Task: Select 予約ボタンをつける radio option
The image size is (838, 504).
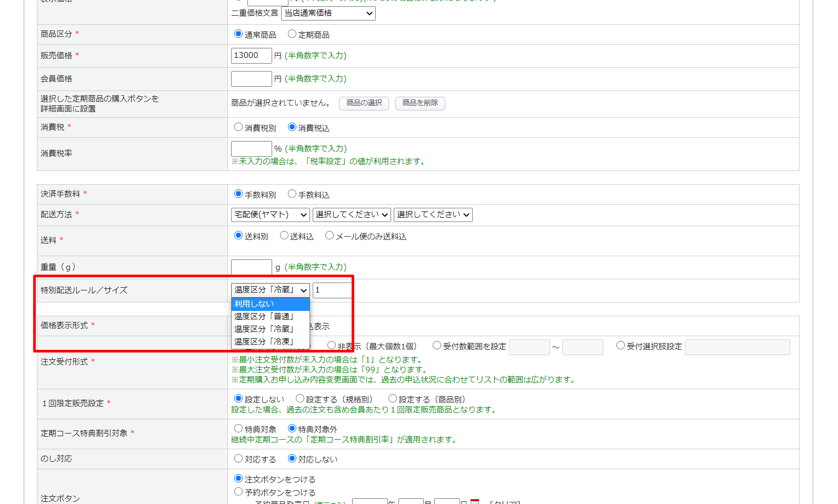Action: pyautogui.click(x=238, y=492)
